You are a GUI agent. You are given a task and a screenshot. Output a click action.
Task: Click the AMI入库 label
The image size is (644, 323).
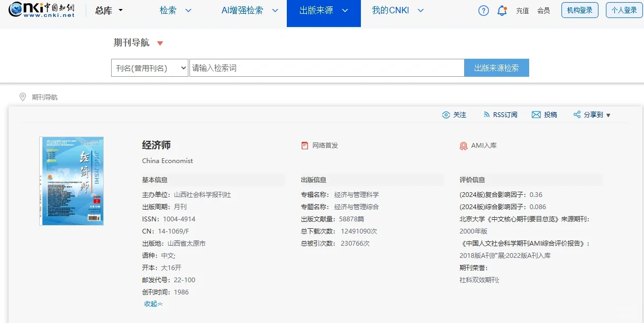click(484, 146)
